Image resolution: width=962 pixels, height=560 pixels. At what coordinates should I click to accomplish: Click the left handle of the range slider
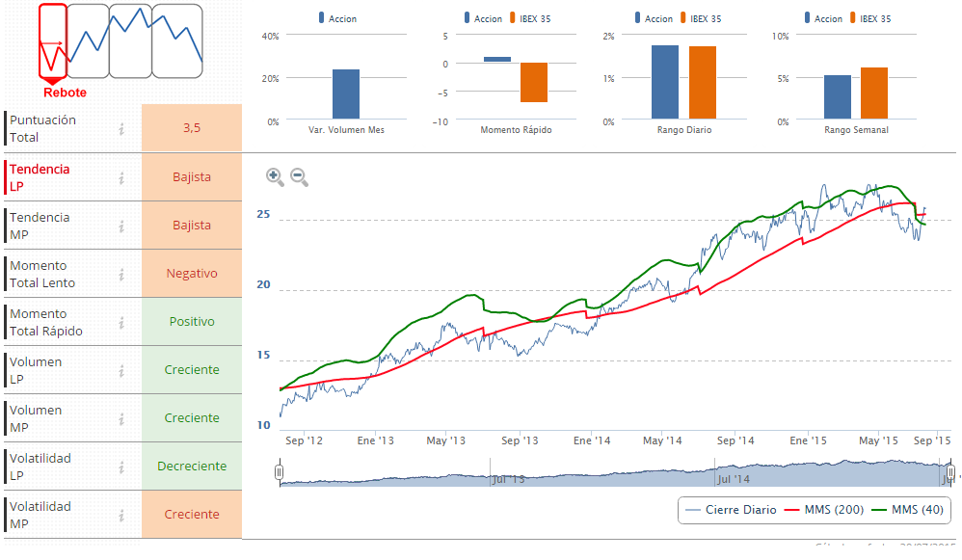pyautogui.click(x=279, y=472)
